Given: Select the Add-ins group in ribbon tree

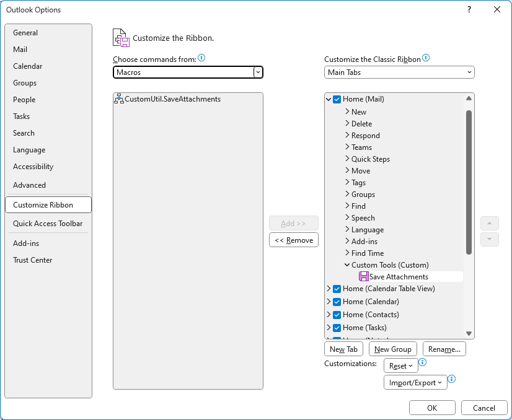Looking at the screenshot, I should (364, 242).
